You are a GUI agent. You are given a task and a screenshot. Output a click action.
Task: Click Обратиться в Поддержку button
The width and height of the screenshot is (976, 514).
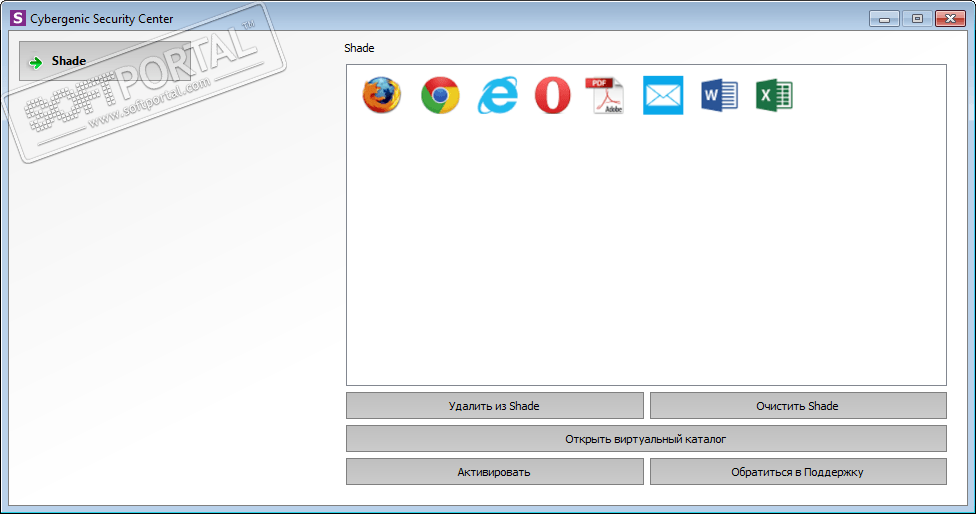coord(798,472)
